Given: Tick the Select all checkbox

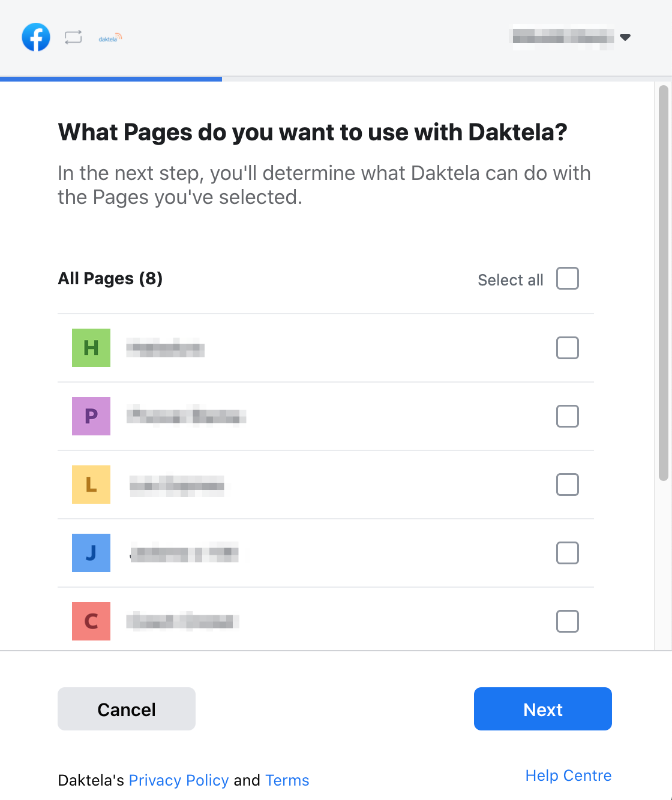Looking at the screenshot, I should 568,278.
